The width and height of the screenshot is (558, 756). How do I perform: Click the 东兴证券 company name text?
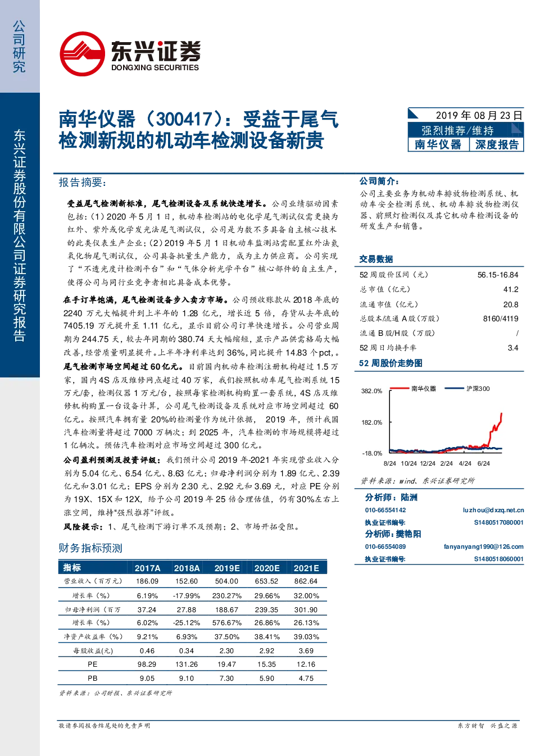coord(156,51)
